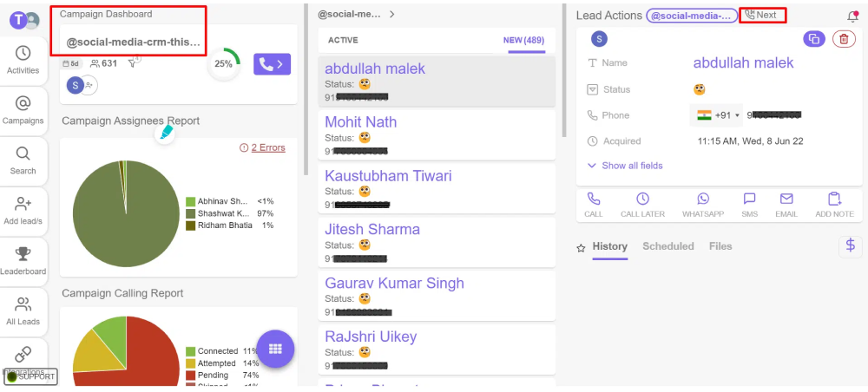Click the 5d duration badge
The width and height of the screenshot is (868, 392).
click(x=71, y=63)
